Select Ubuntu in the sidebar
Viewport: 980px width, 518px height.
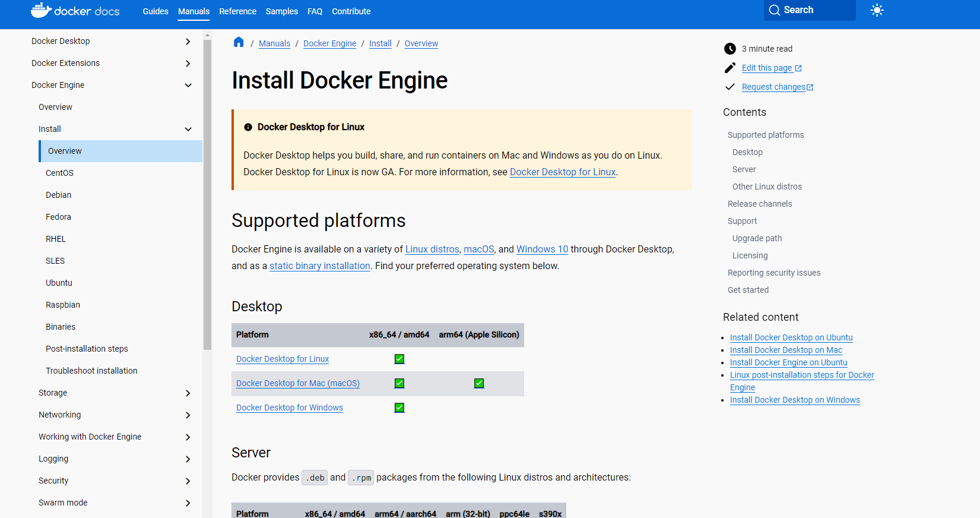pyautogui.click(x=59, y=283)
